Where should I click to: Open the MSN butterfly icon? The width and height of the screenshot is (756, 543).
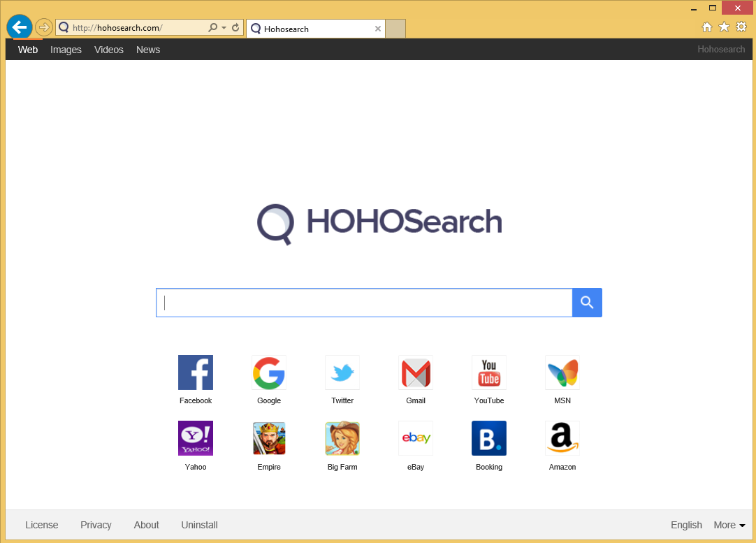coord(562,372)
